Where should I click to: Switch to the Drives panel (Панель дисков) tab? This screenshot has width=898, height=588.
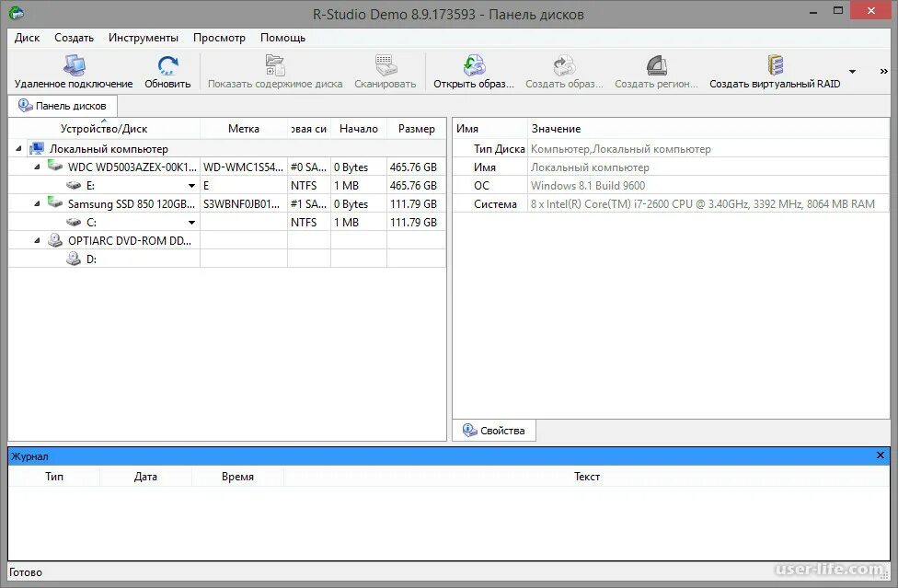pos(63,106)
